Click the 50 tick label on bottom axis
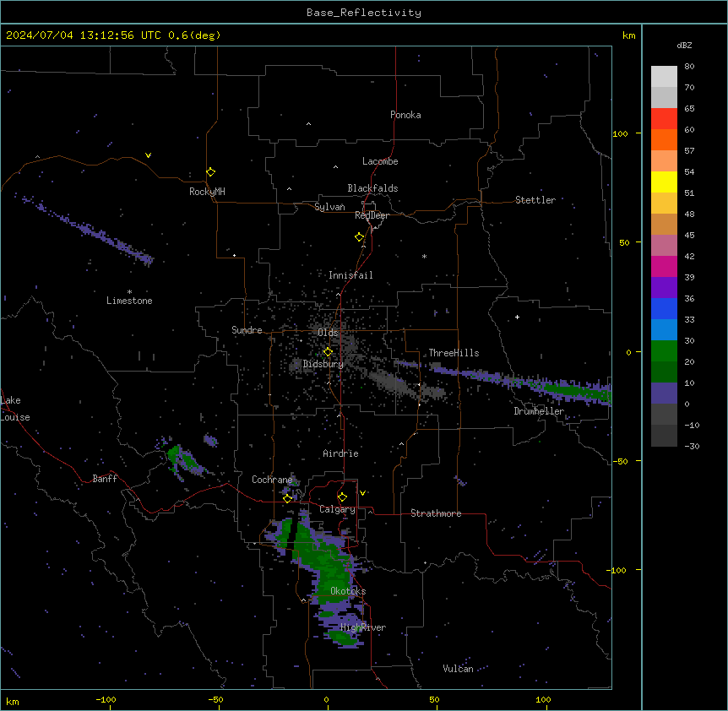The width and height of the screenshot is (728, 711). pyautogui.click(x=435, y=700)
